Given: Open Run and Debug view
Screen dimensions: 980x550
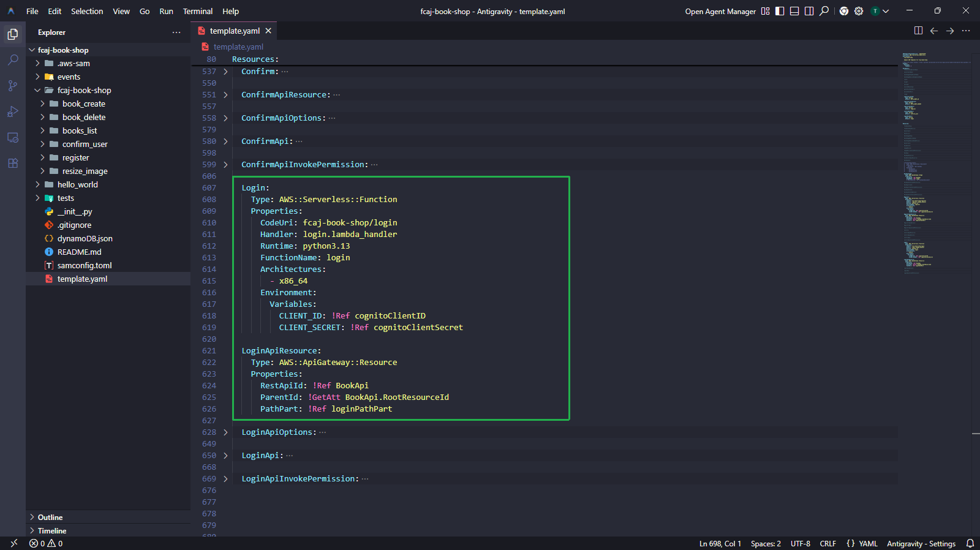Looking at the screenshot, I should (x=13, y=111).
